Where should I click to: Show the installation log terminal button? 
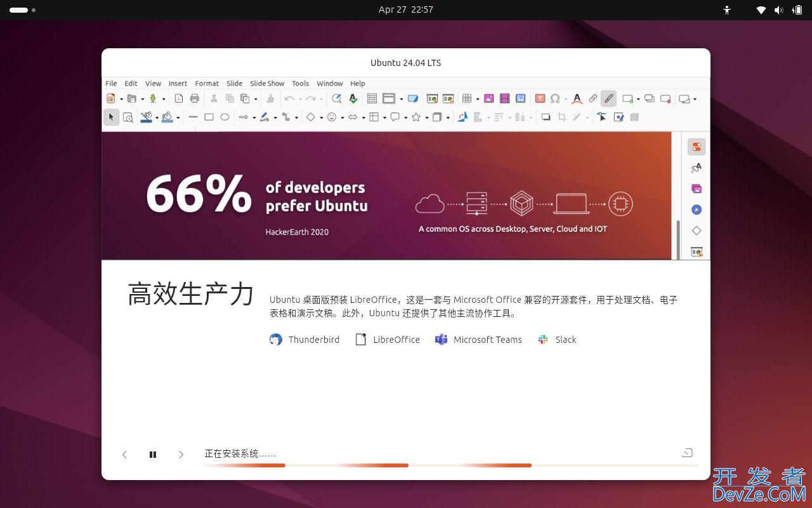(x=687, y=453)
